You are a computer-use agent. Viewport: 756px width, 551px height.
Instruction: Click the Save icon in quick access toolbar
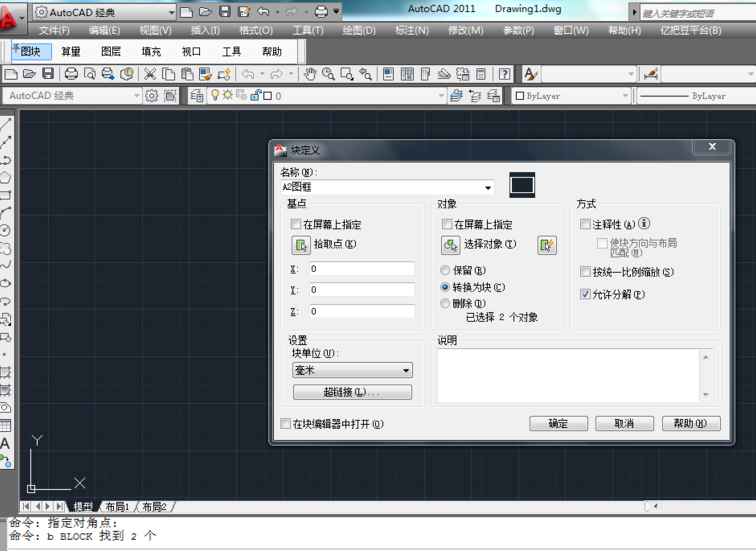225,12
